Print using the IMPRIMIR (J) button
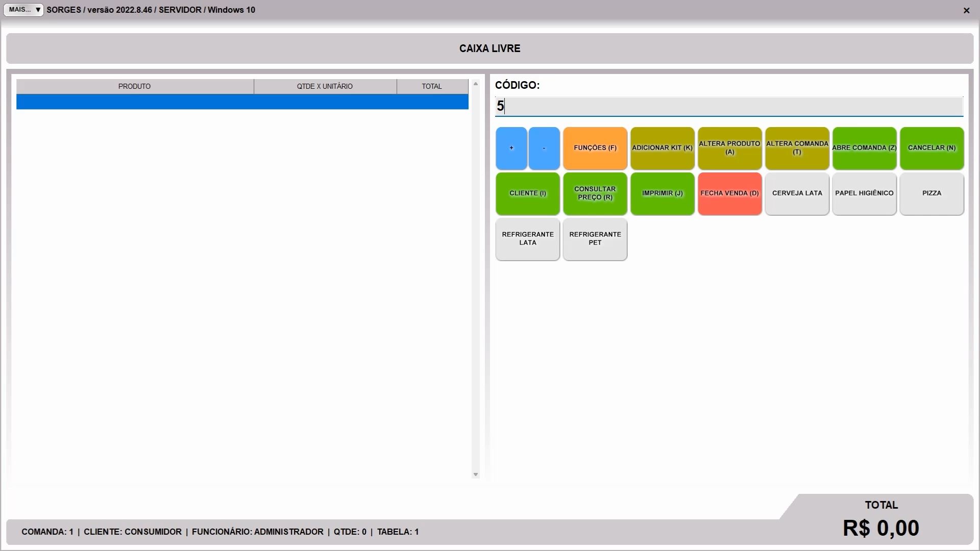The height and width of the screenshot is (551, 980). [x=662, y=193]
